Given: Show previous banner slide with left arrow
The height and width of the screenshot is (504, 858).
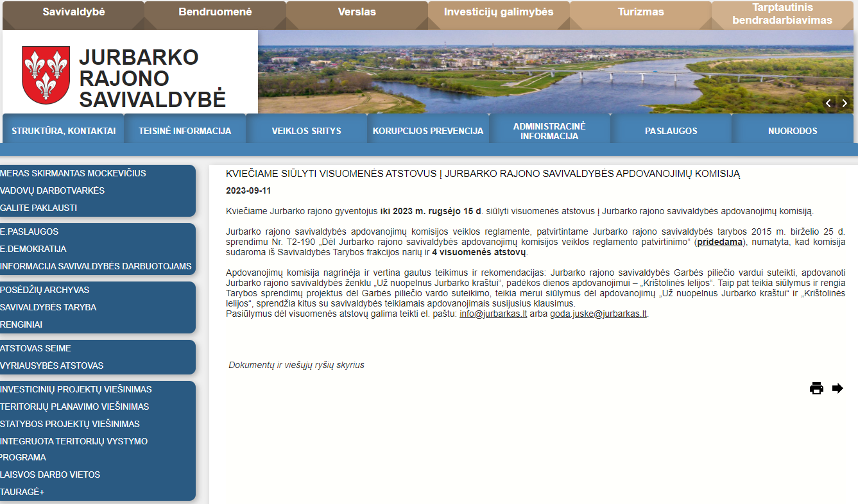Looking at the screenshot, I should (828, 103).
